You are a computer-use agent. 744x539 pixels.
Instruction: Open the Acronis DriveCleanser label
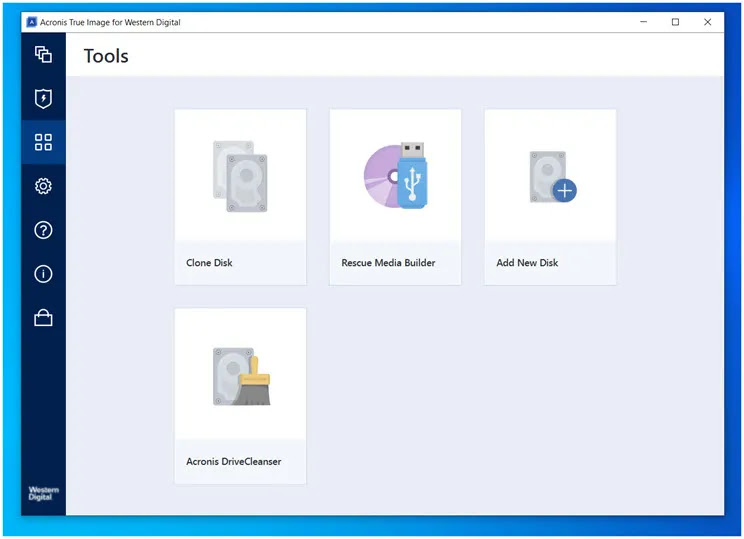click(x=233, y=462)
